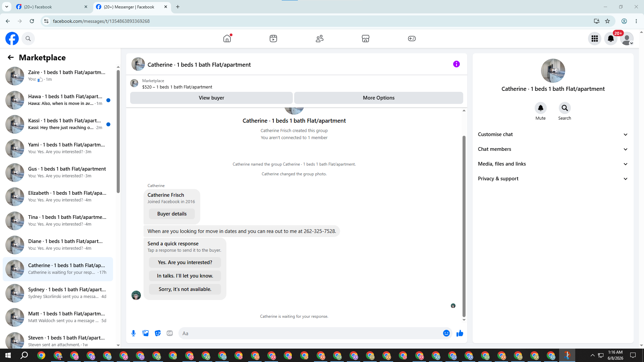
Task: Click the browser reload icon
Action: tap(32, 21)
